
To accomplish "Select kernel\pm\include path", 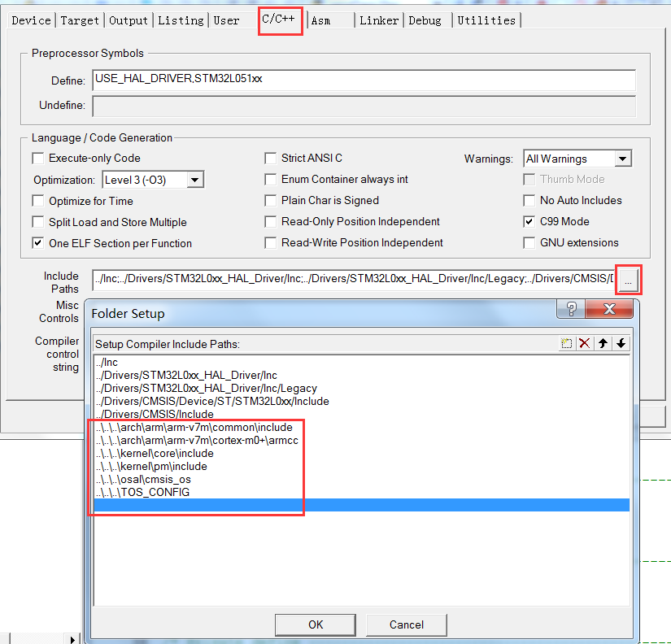I will [x=362, y=467].
